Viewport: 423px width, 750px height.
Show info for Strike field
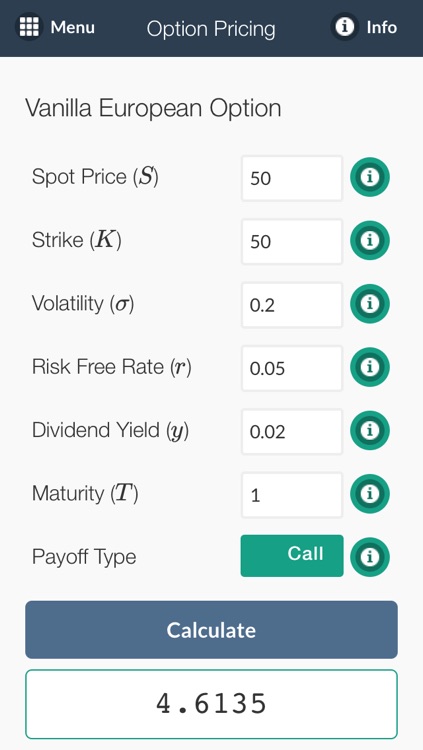click(370, 241)
